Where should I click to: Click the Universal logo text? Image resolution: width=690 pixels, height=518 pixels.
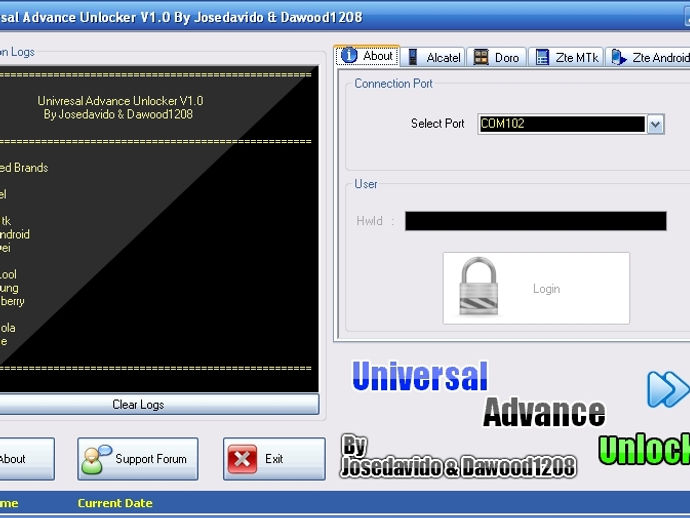(420, 376)
